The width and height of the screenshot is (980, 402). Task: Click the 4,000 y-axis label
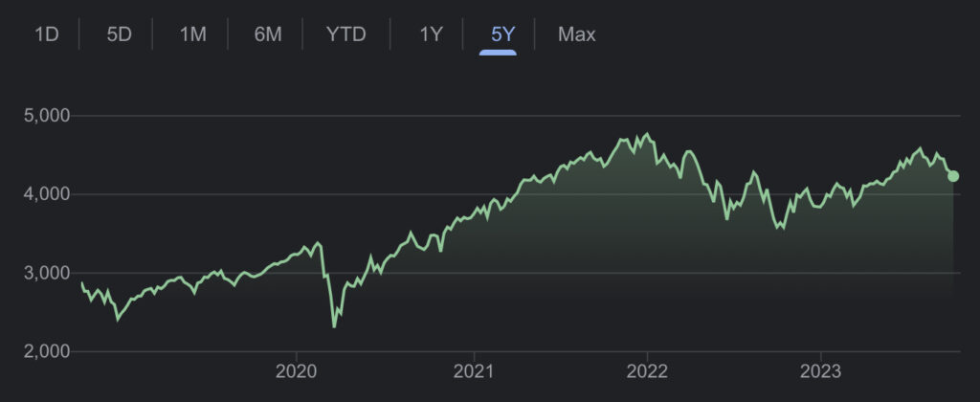(x=47, y=194)
